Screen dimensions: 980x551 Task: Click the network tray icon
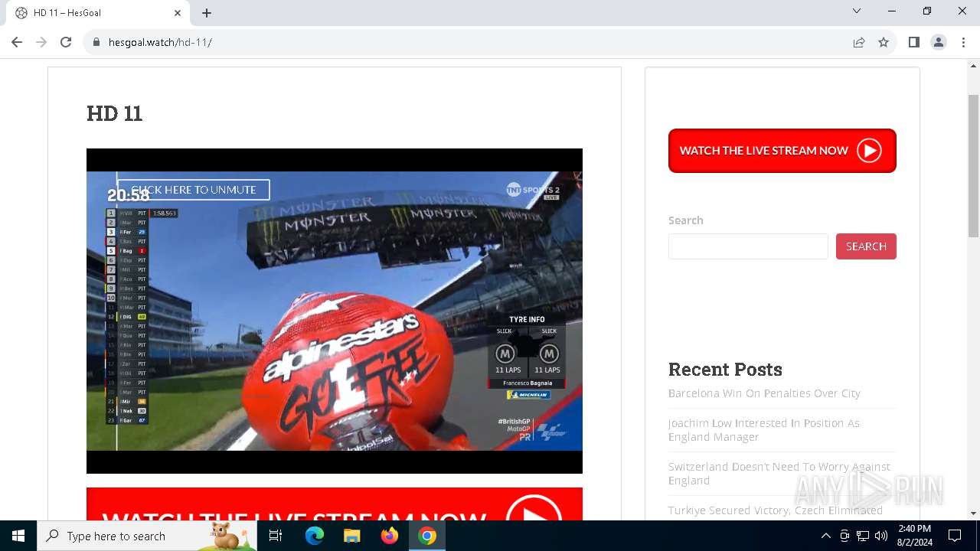863,536
